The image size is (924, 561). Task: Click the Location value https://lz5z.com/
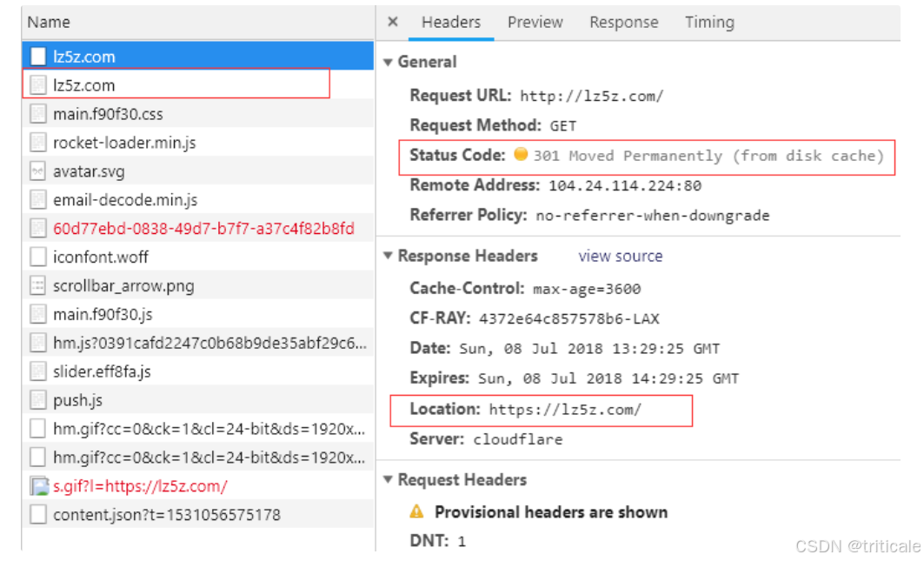pos(565,410)
